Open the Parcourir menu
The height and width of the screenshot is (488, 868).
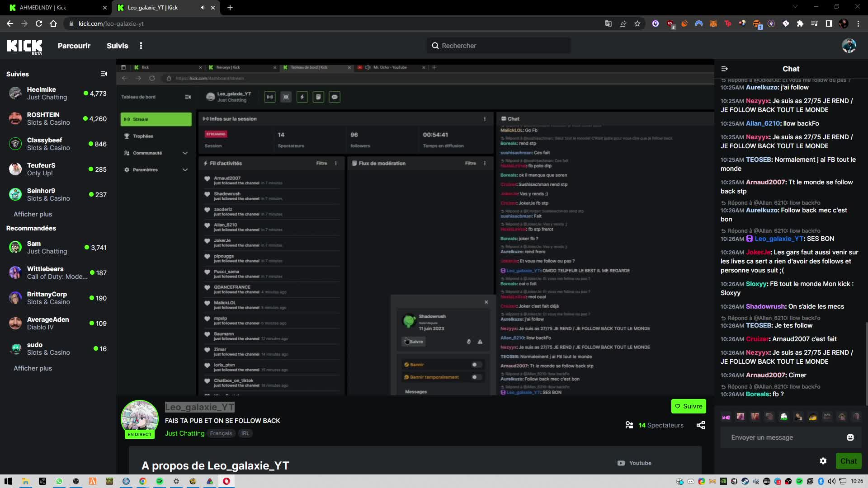click(x=74, y=46)
